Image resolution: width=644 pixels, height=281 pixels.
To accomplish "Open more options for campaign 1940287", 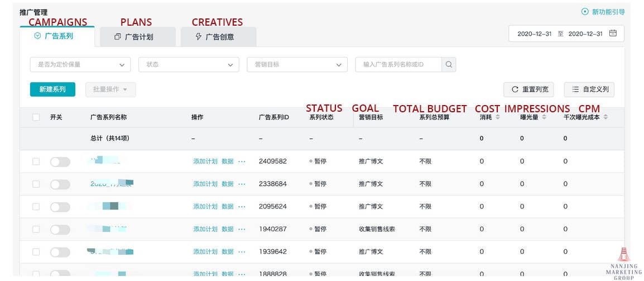I will coord(242,229).
